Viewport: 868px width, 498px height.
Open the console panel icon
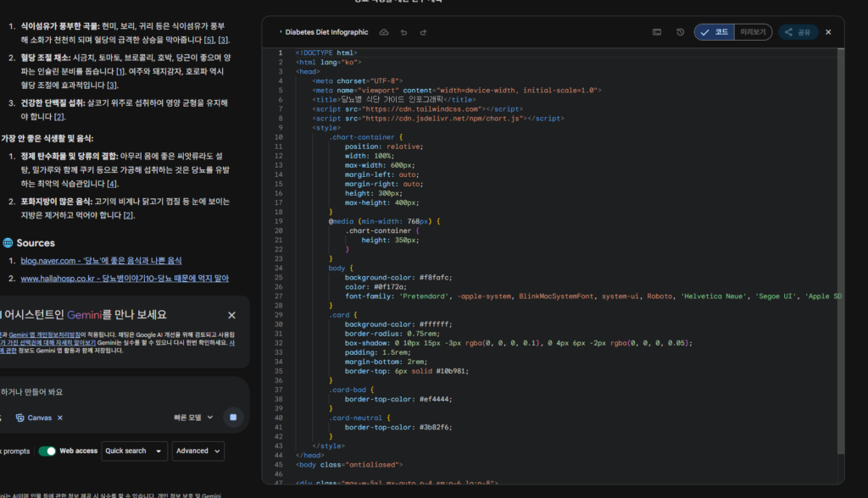[657, 32]
